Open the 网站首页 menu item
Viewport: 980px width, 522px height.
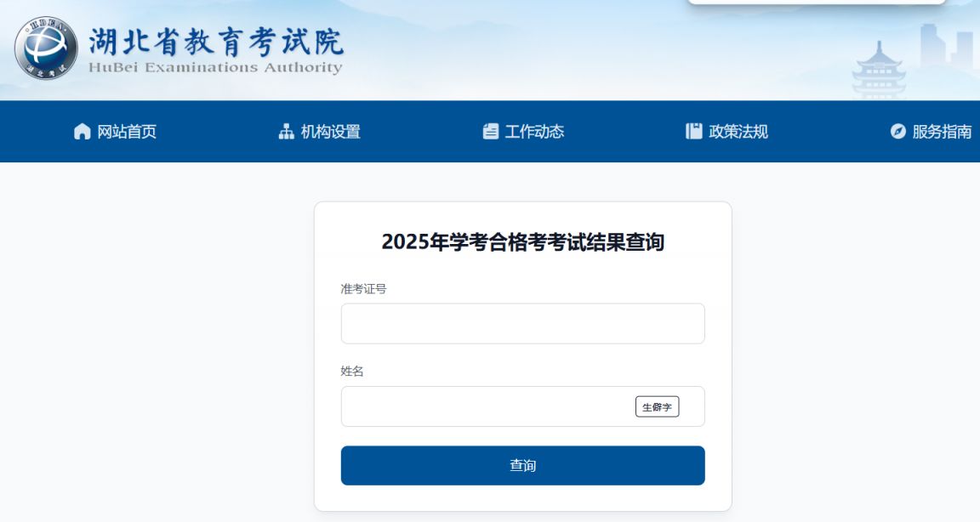[x=127, y=132]
